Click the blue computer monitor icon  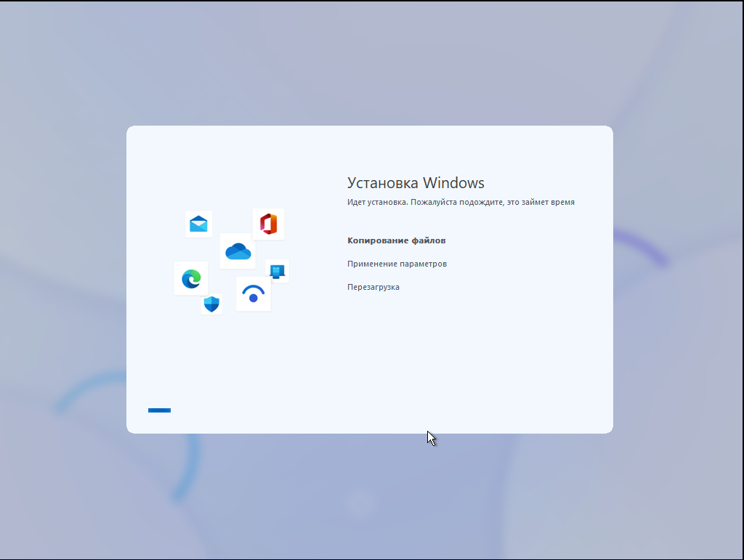click(277, 272)
